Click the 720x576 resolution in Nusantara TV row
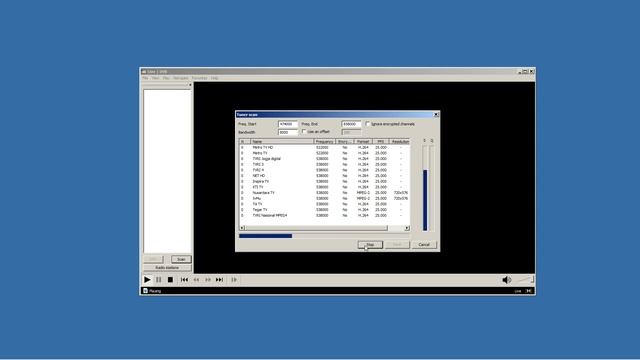Viewport: 640px width, 360px height. pyautogui.click(x=401, y=193)
